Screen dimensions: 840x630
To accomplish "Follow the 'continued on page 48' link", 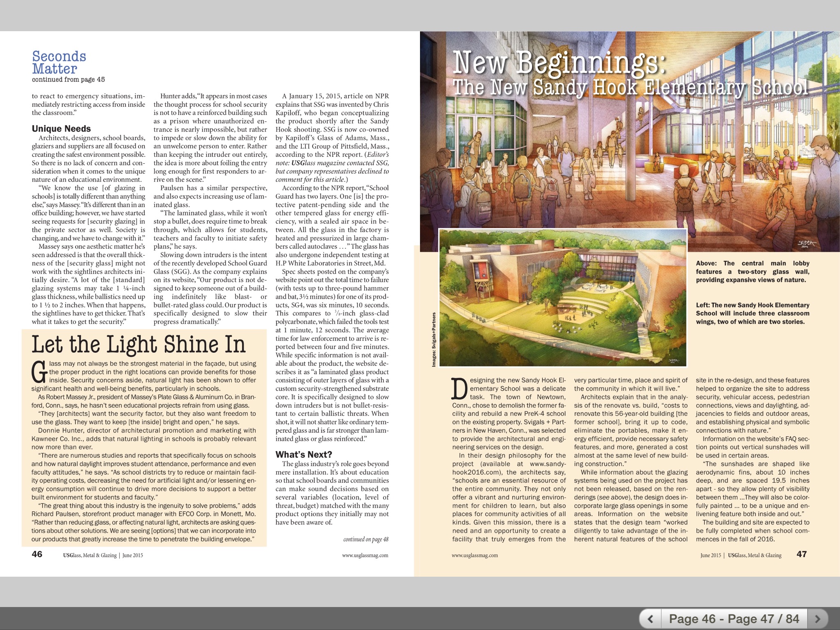I will click(365, 539).
